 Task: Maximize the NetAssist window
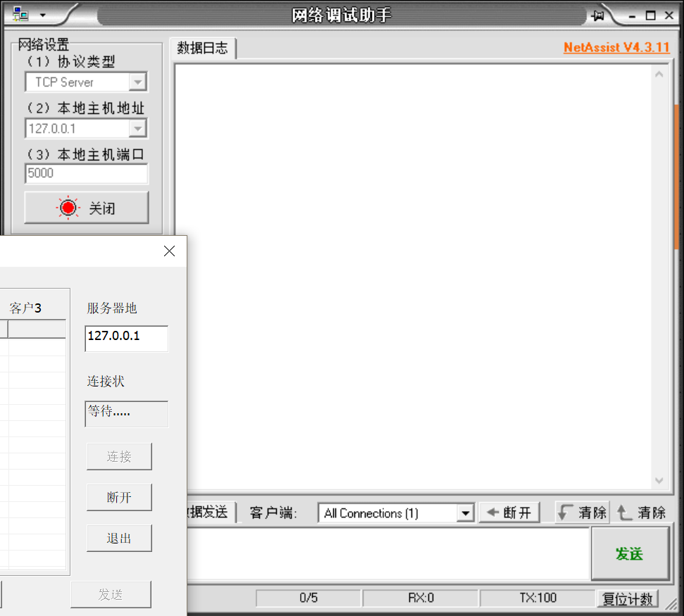coord(650,15)
